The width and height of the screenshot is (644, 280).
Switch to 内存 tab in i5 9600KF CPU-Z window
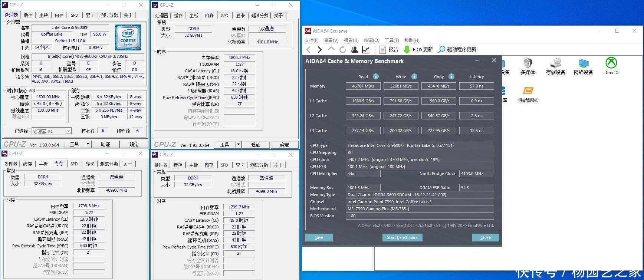pyautogui.click(x=59, y=15)
